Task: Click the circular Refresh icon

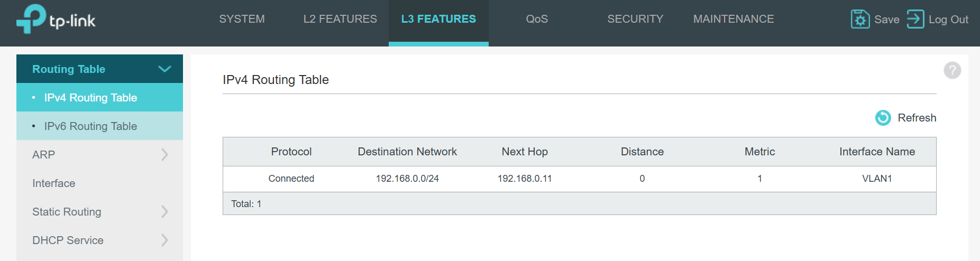Action: click(x=883, y=118)
